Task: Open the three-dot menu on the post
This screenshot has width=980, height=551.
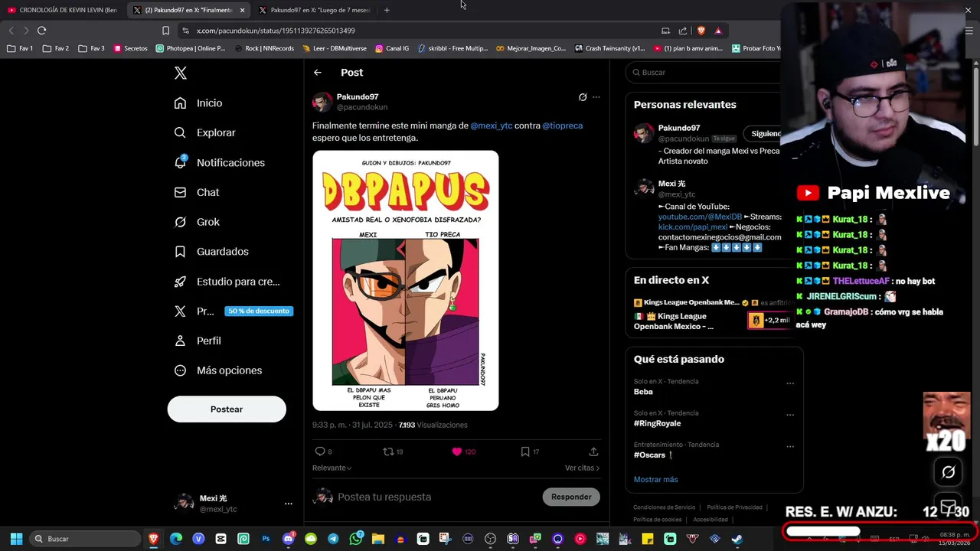Action: coord(596,97)
